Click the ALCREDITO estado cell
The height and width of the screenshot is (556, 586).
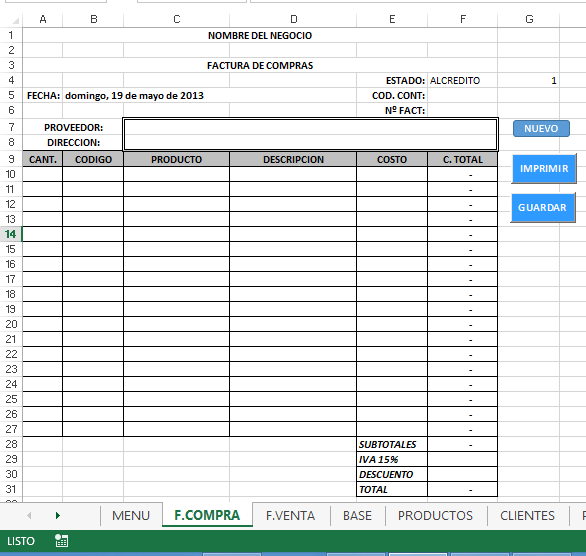[463, 81]
